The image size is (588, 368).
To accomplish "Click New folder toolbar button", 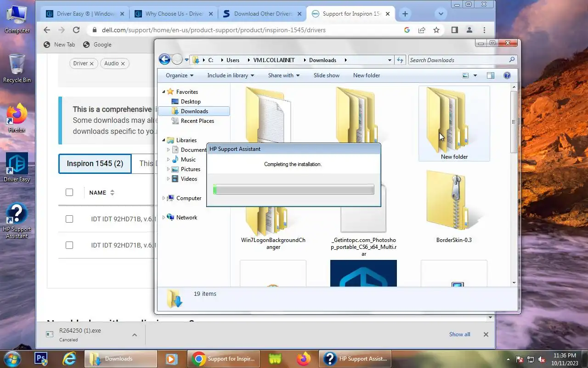I will pos(367,75).
